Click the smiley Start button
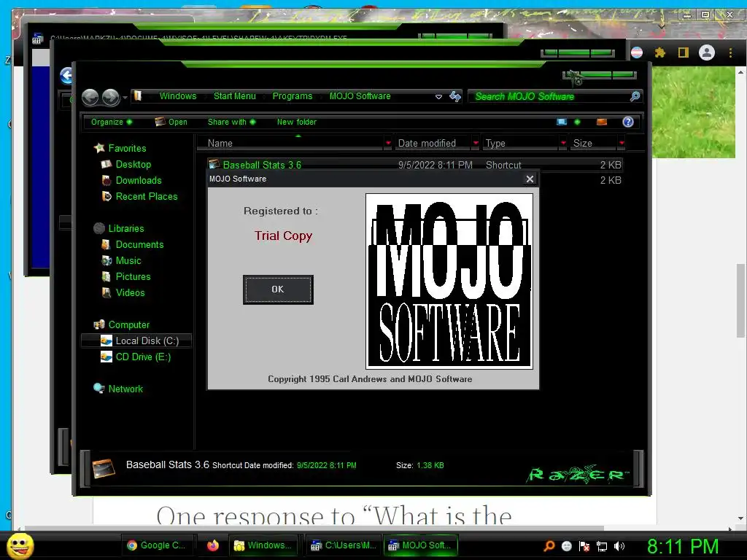The height and width of the screenshot is (560, 747). 20,545
